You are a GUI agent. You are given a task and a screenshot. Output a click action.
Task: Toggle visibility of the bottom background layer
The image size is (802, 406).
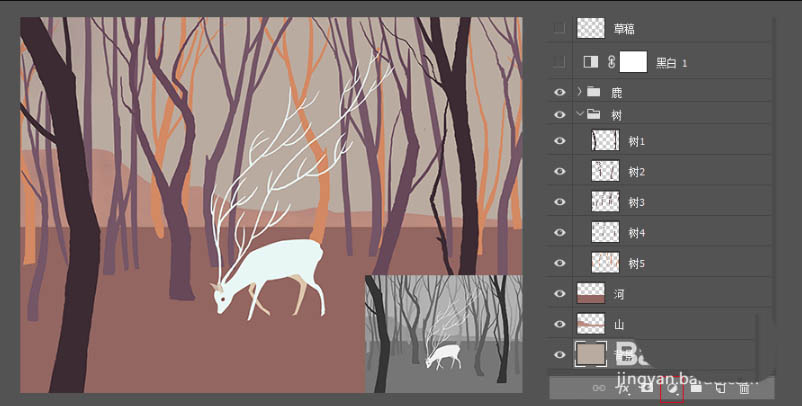[x=560, y=354]
